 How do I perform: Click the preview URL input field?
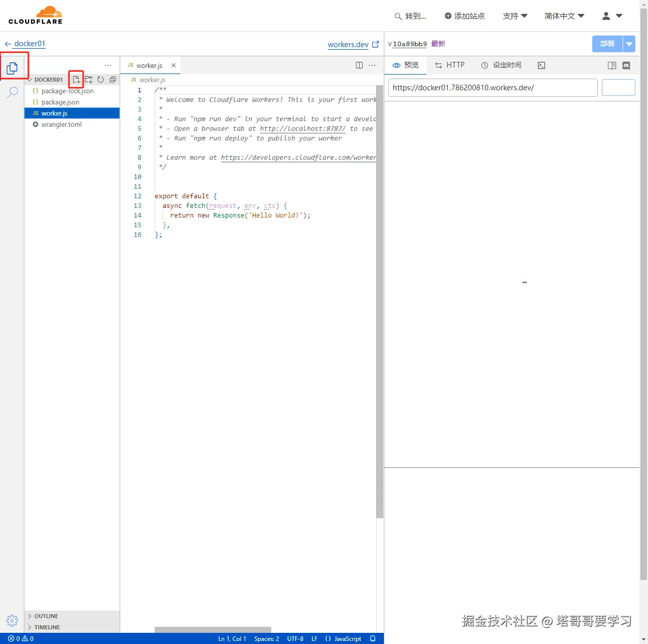click(x=493, y=88)
